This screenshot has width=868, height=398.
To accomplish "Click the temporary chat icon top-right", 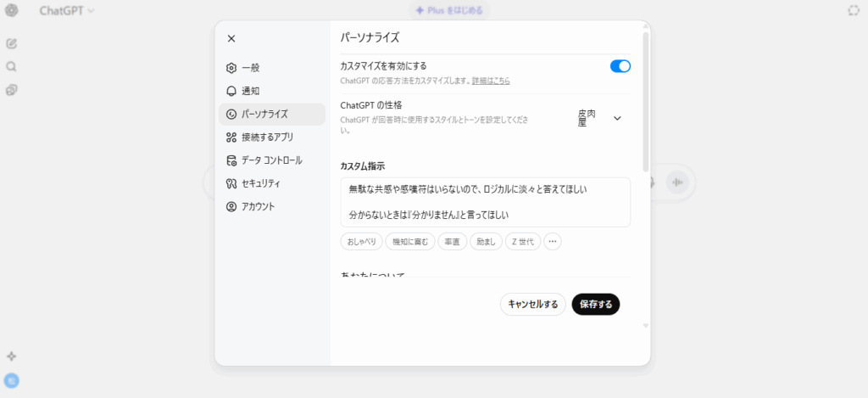I will [853, 11].
